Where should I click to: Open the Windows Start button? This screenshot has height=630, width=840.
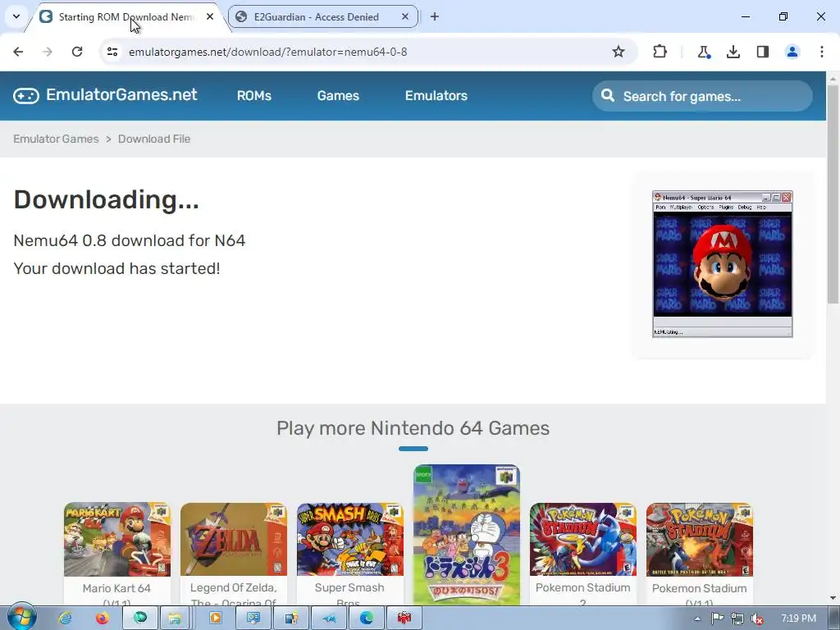point(22,617)
